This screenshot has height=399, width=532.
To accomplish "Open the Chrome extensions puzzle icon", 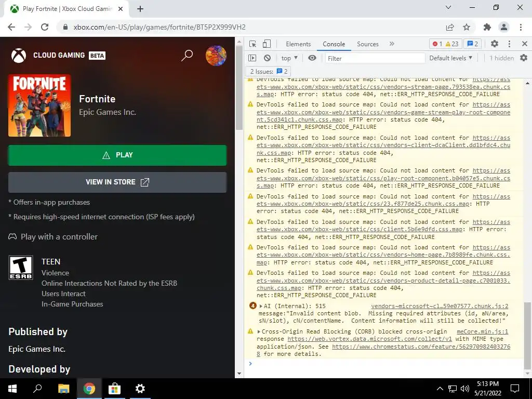I will pyautogui.click(x=487, y=27).
